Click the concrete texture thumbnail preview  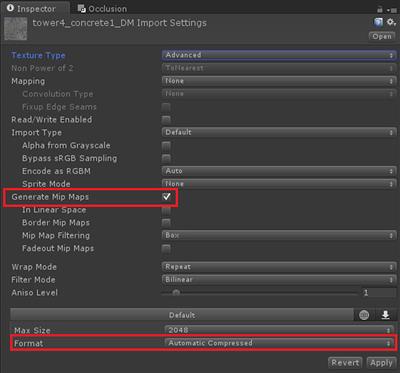15,29
